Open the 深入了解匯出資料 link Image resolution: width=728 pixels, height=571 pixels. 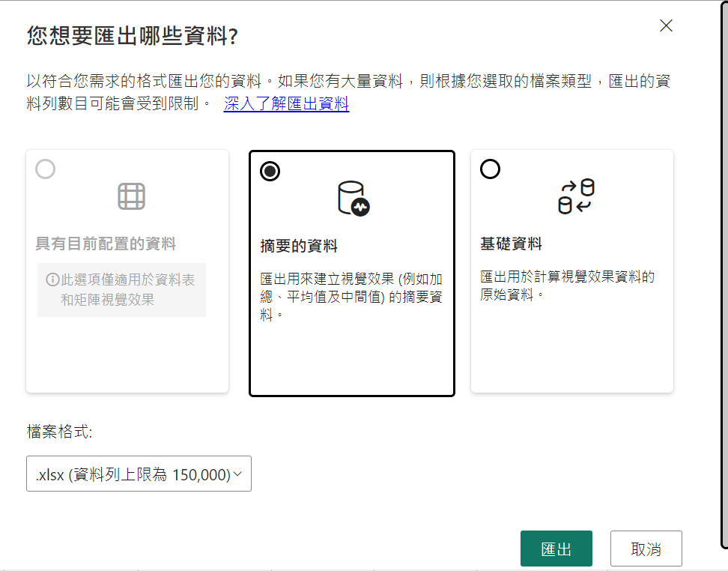tap(286, 104)
